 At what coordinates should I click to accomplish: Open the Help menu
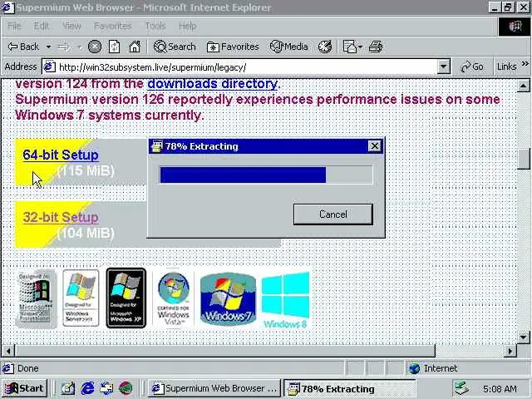[188, 26]
